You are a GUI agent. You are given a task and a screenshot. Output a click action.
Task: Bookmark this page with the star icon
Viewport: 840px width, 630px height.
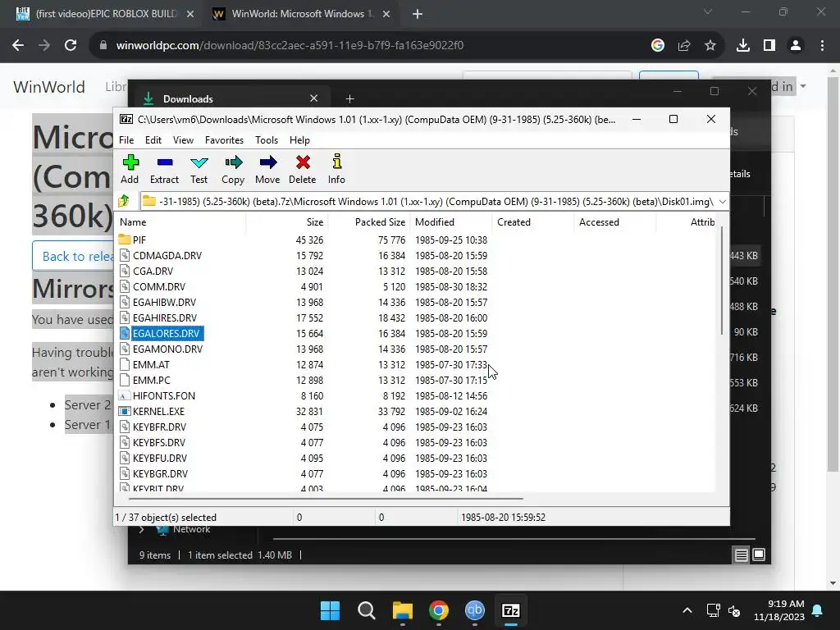point(710,46)
